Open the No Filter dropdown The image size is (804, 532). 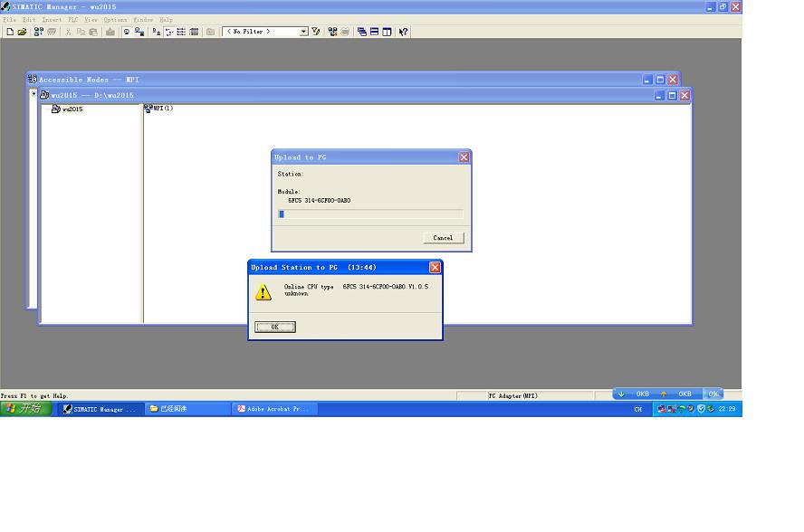point(303,32)
